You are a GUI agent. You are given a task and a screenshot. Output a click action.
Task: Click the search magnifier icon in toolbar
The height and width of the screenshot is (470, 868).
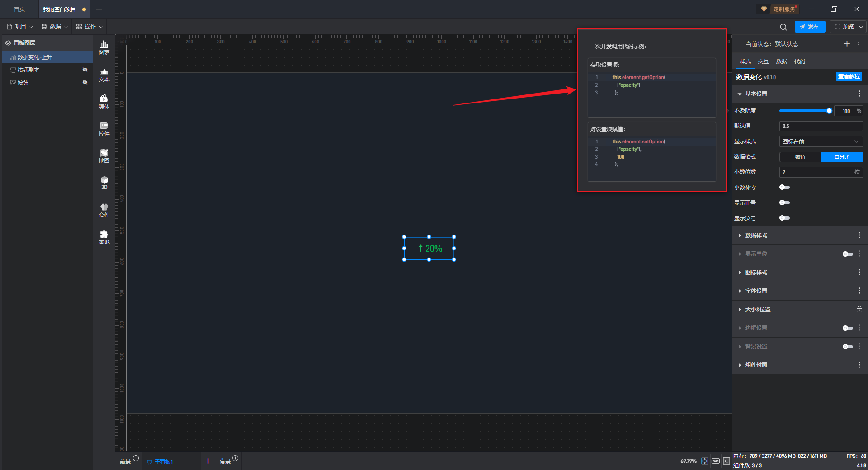[783, 27]
